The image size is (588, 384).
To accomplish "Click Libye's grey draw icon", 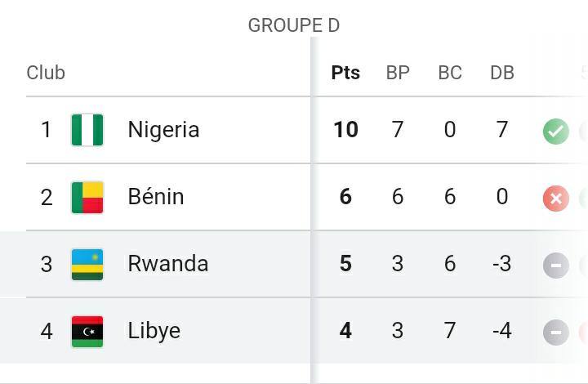I will point(556,333).
